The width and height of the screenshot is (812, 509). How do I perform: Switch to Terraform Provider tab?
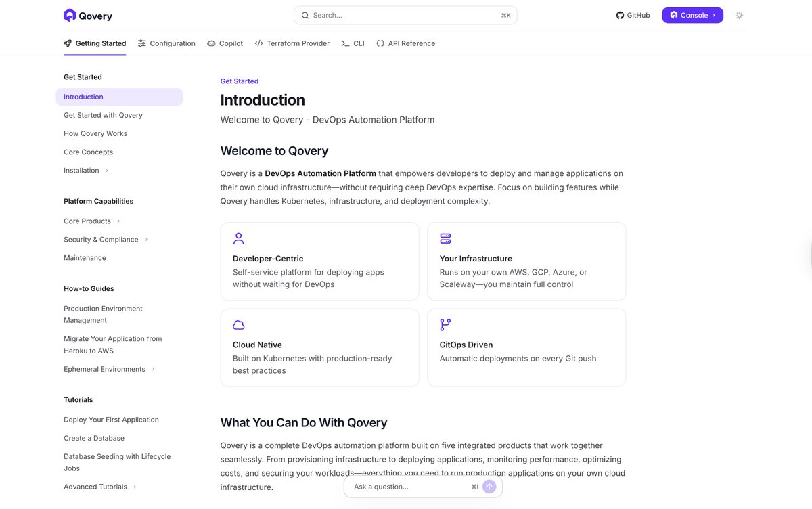coord(292,43)
